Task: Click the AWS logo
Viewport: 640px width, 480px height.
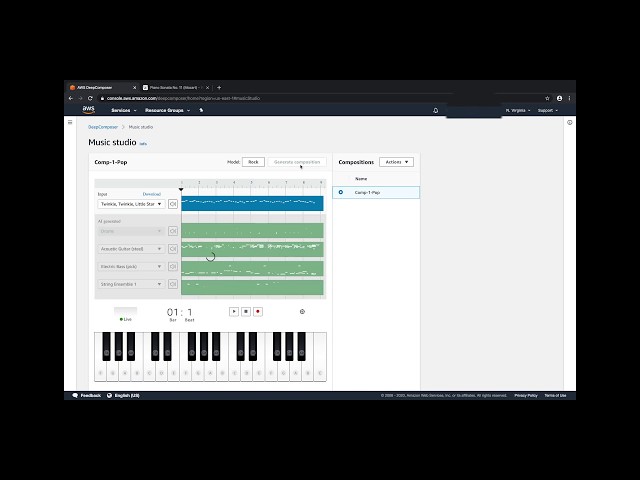Action: tap(89, 109)
